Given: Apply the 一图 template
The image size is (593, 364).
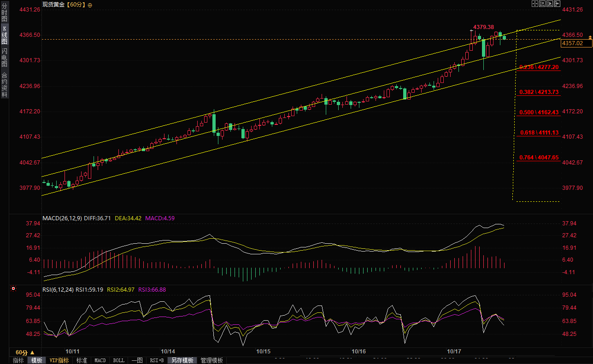Looking at the screenshot, I should point(137,360).
